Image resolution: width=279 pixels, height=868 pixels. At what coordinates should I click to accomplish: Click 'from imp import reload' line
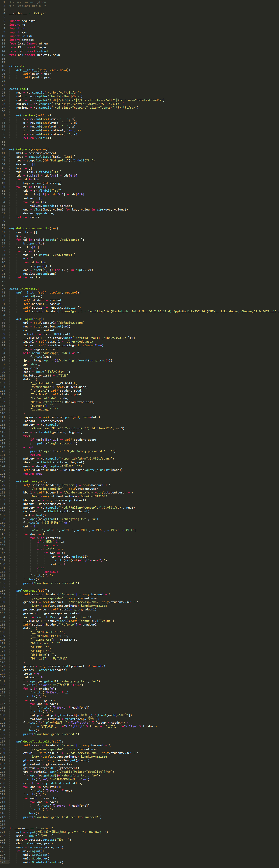click(x=29, y=51)
